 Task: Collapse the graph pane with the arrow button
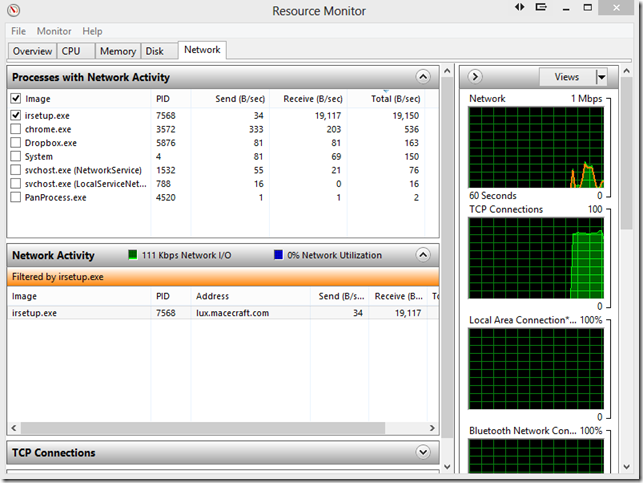pos(475,77)
